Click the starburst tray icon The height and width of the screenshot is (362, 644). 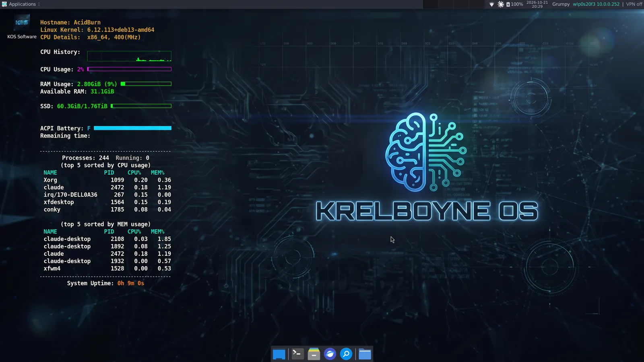click(x=501, y=4)
